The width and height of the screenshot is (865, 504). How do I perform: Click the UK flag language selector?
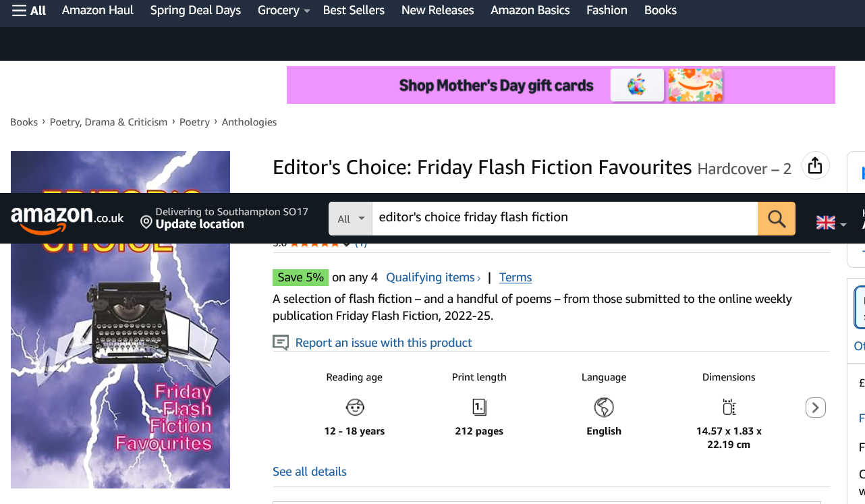tap(831, 223)
